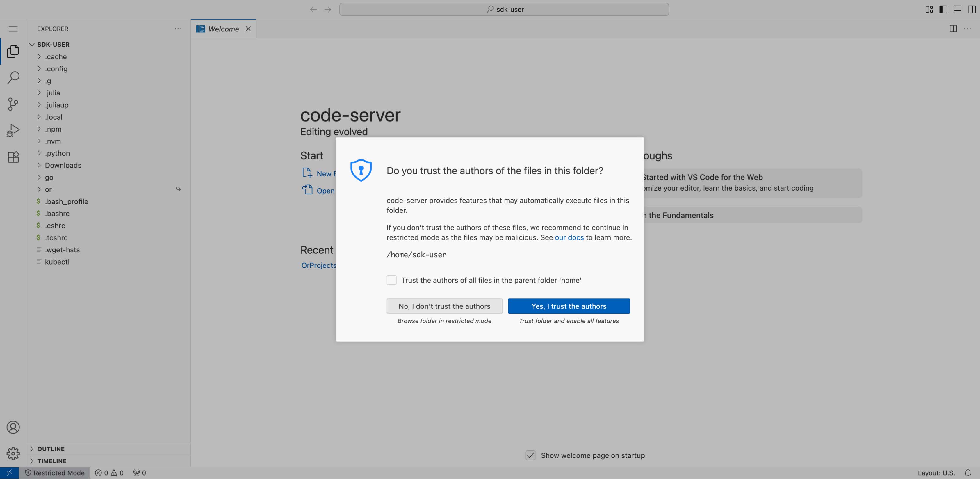Click the New File icon under Start

coord(307,173)
